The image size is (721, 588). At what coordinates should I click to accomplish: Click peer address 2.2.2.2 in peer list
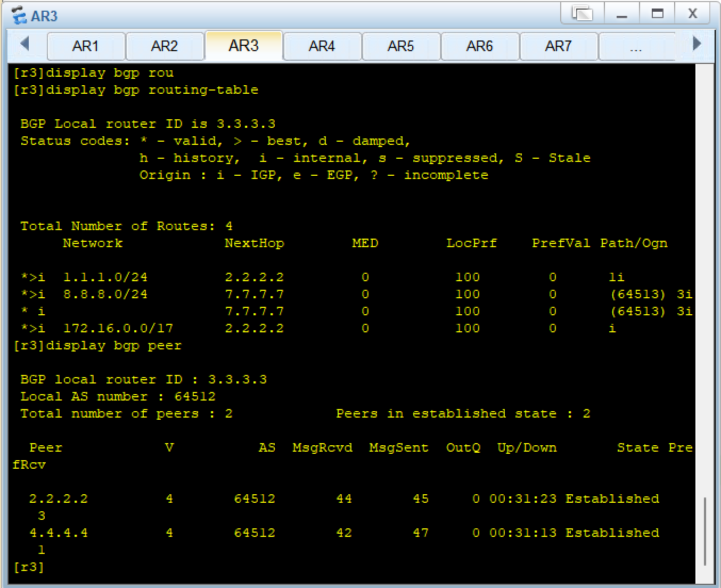tap(59, 499)
